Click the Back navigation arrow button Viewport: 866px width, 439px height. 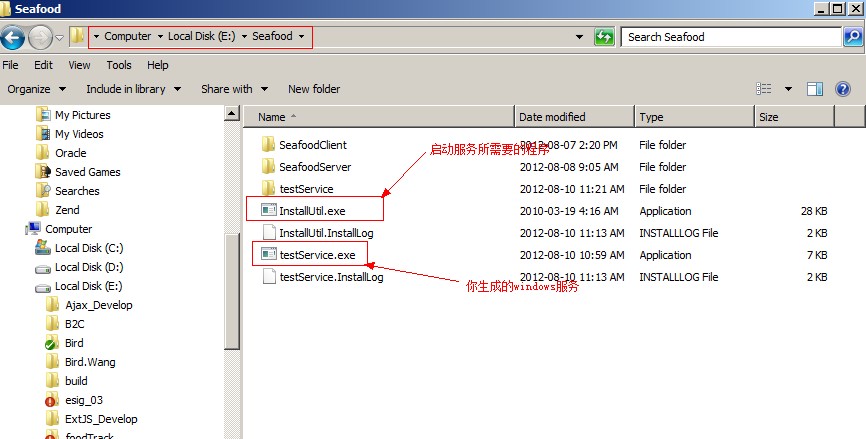(x=12, y=38)
